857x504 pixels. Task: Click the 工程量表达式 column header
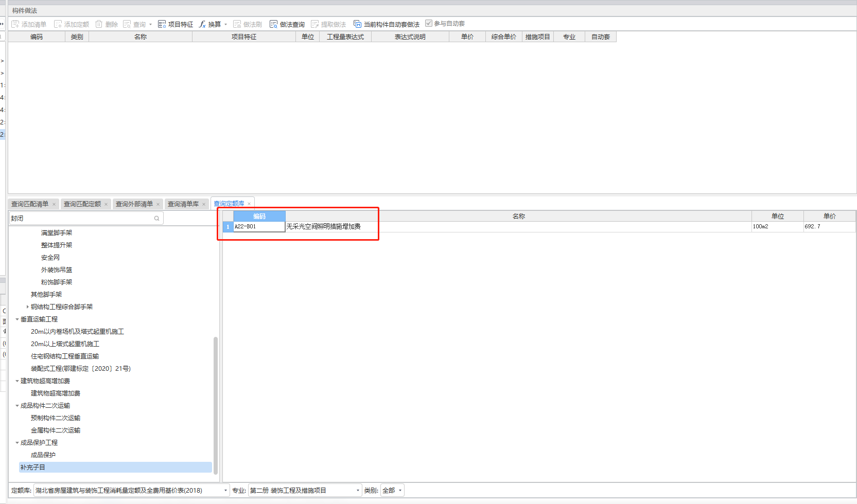(345, 37)
